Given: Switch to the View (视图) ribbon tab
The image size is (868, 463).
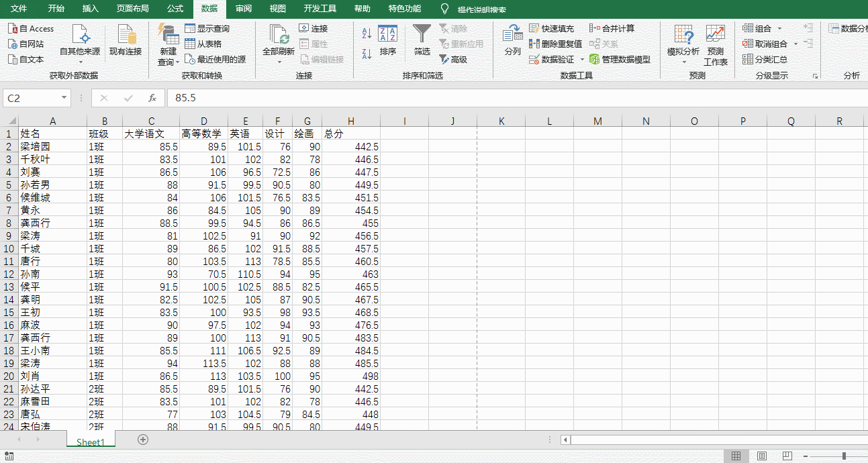Looking at the screenshot, I should pos(277,9).
